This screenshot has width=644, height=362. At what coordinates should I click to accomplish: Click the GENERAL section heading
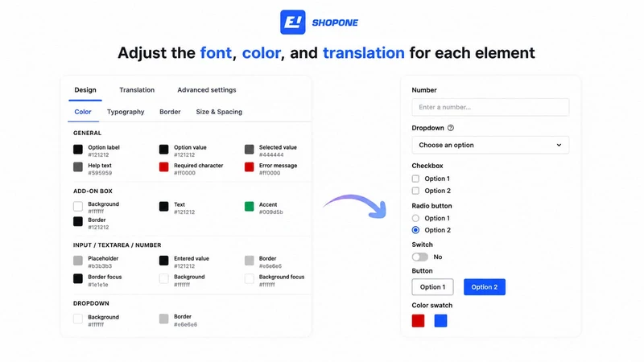pos(87,133)
